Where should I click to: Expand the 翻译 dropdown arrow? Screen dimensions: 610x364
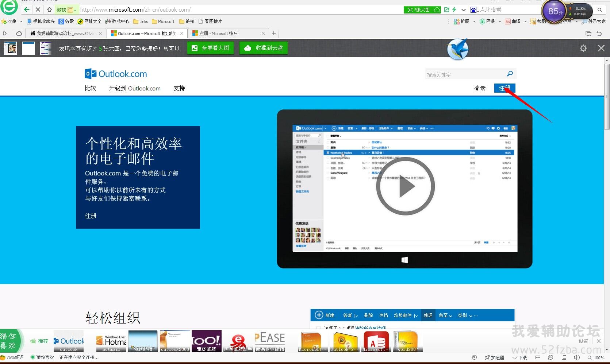coord(525,22)
